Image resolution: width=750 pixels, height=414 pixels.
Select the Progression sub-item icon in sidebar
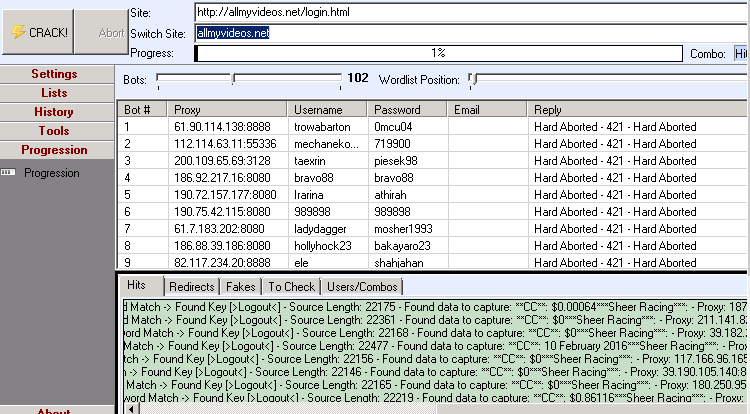8,173
